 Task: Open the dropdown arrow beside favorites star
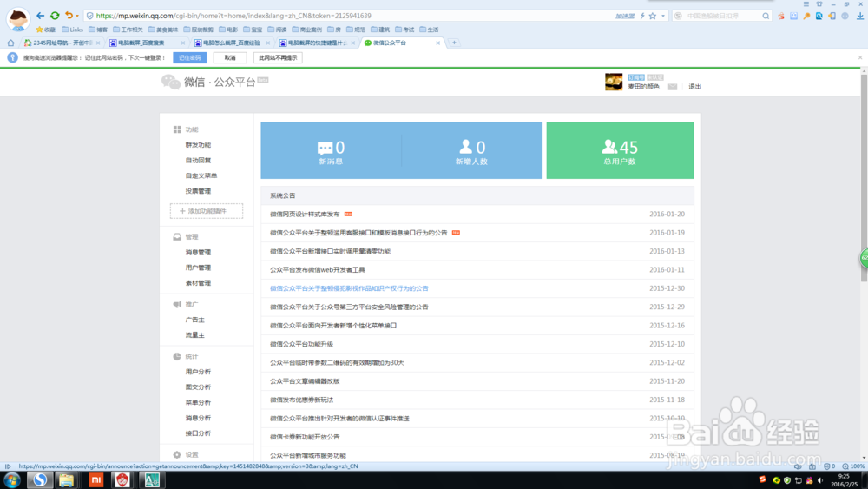point(662,16)
